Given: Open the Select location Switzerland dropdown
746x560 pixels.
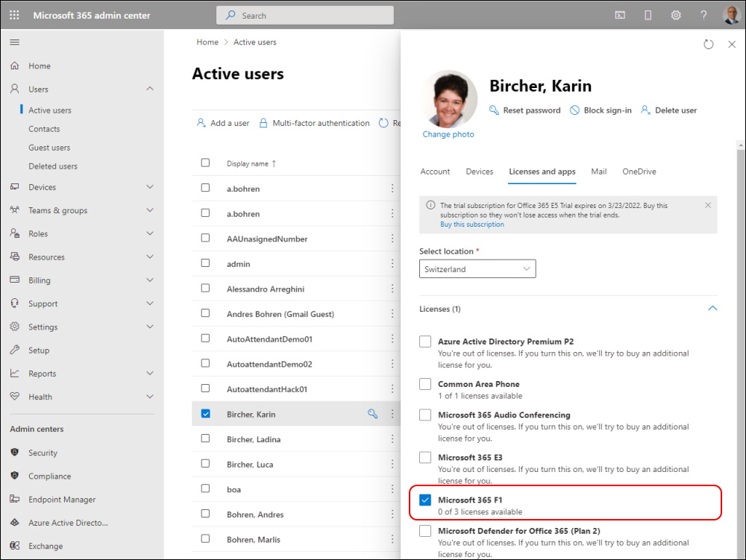Looking at the screenshot, I should [477, 268].
